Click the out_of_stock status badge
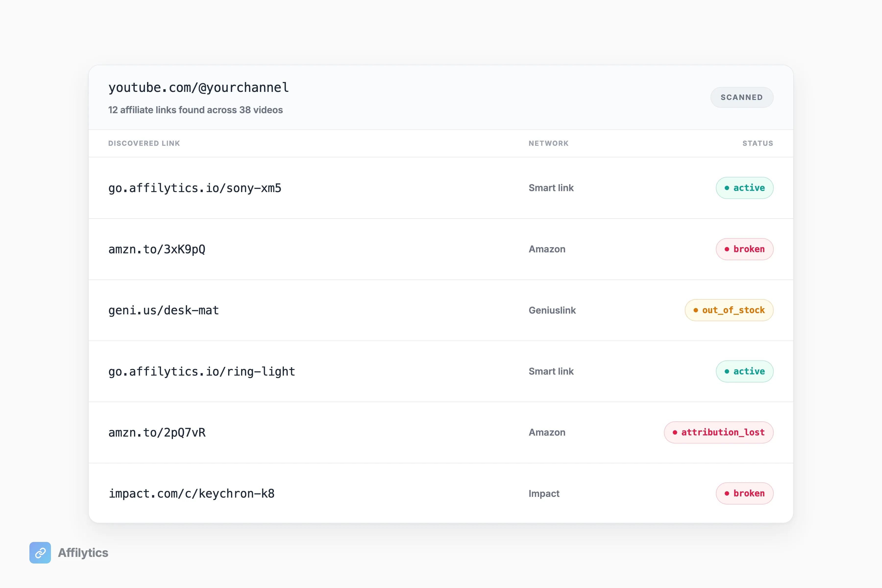The height and width of the screenshot is (588, 882). click(x=729, y=310)
